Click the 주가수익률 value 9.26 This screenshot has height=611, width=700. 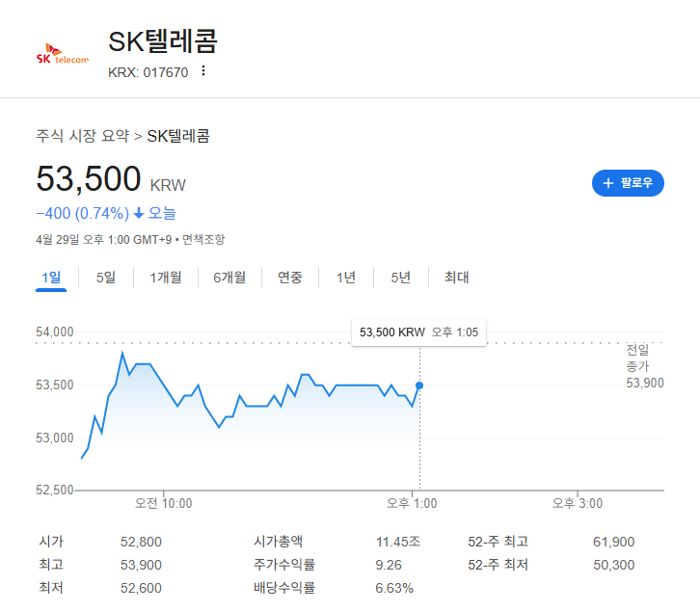point(389,565)
